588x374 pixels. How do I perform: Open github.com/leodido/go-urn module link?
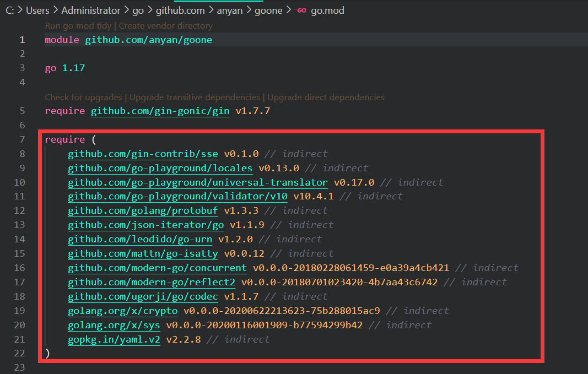pyautogui.click(x=140, y=239)
